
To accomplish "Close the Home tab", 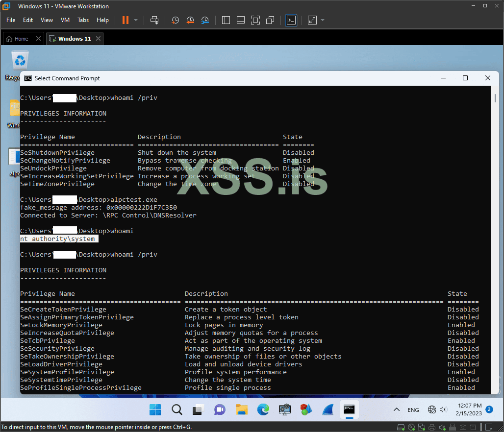I will coord(38,39).
